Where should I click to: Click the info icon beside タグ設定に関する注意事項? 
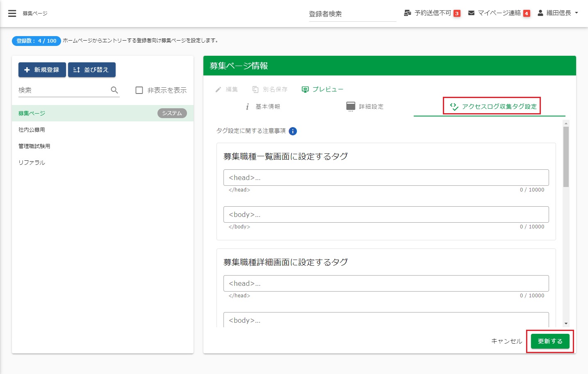[x=293, y=131]
